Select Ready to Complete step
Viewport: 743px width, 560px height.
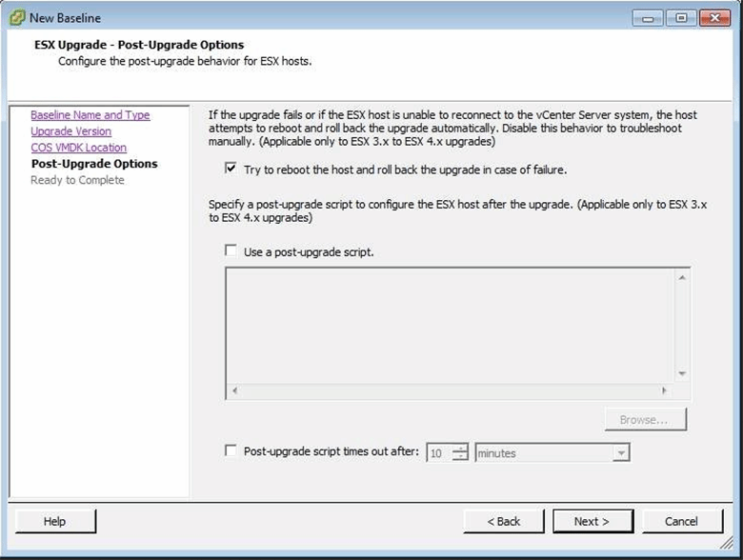pos(77,180)
